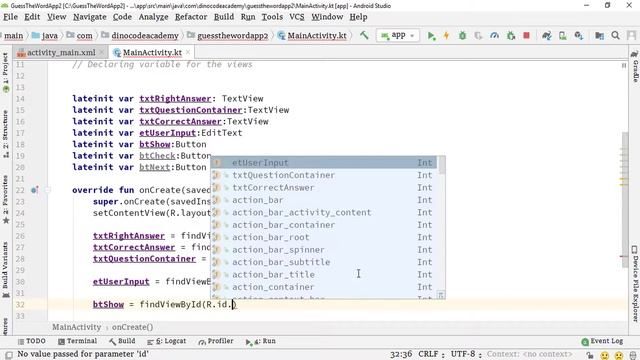
Task: Open the Code menu
Action: point(122,17)
